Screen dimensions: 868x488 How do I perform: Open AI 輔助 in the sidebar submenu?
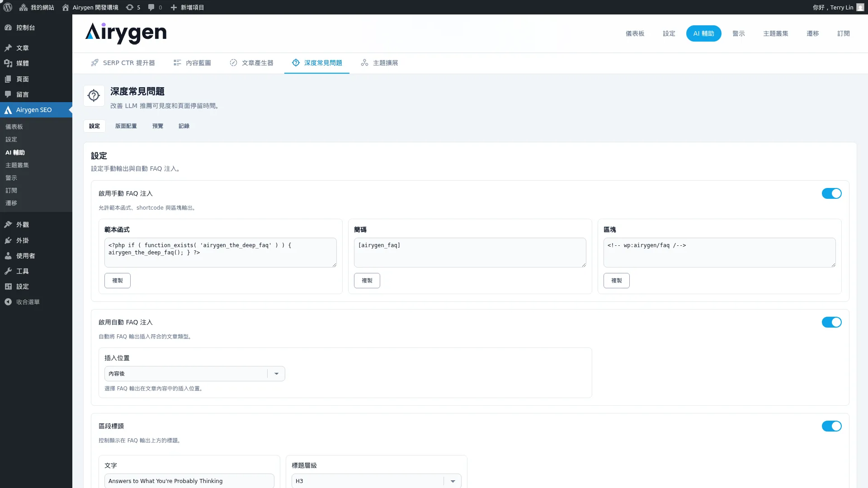pyautogui.click(x=36, y=153)
